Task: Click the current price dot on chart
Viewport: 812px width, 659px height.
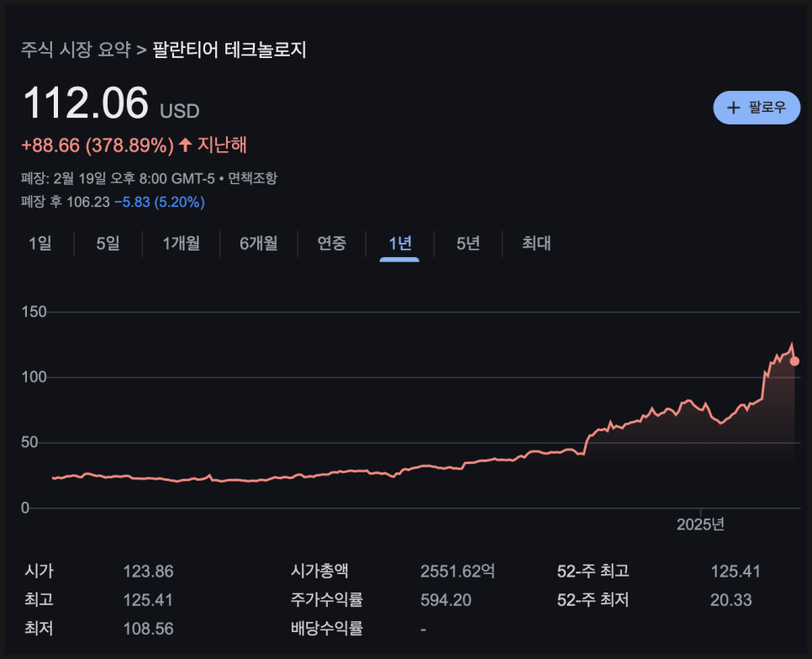Action: pos(794,361)
